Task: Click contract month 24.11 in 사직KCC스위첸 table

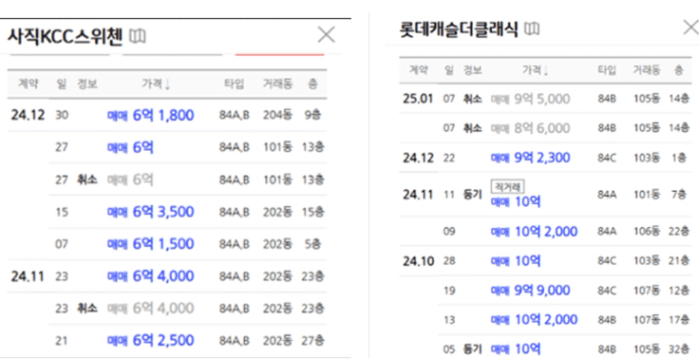Action: click(28, 276)
